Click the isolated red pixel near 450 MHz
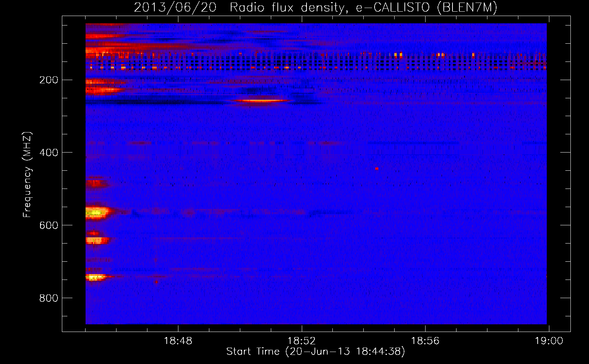 coord(377,169)
